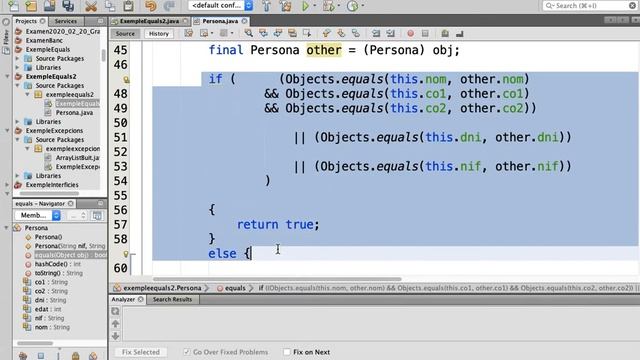Select the Persona.java editor tab
Screen dimensions: 640x360
(220, 21)
